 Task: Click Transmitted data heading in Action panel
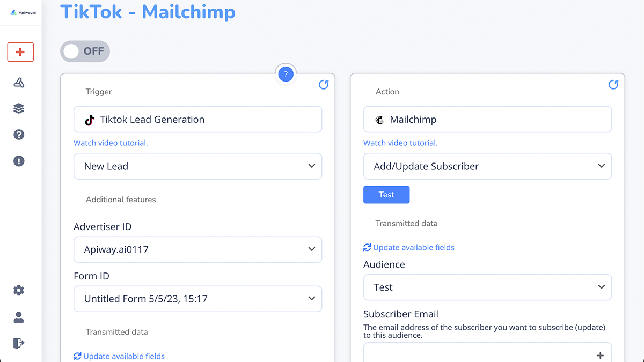406,223
